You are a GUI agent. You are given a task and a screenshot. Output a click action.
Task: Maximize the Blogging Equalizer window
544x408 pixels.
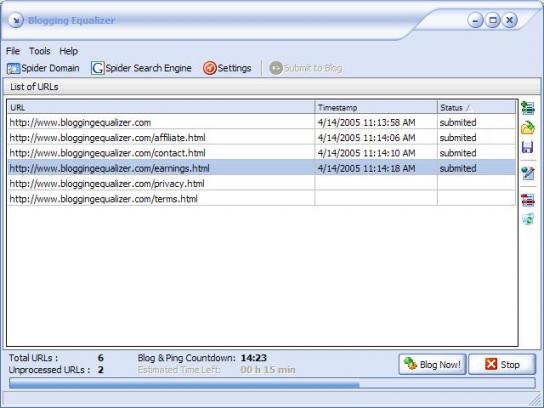pos(492,20)
